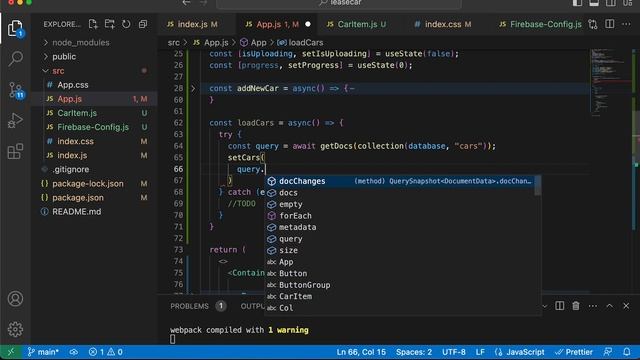Click the main* git branch in status bar

pyautogui.click(x=43, y=352)
